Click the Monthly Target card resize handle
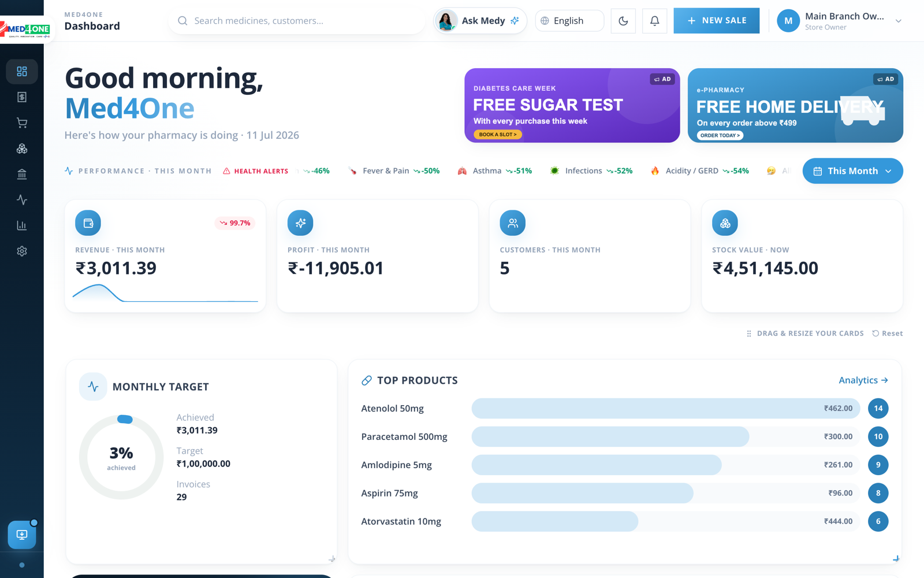This screenshot has width=924, height=578. (332, 559)
